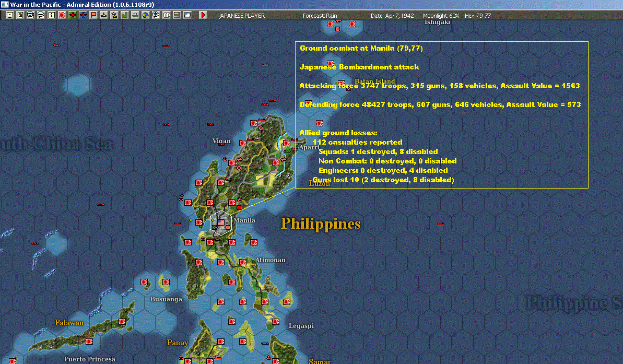The height and width of the screenshot is (364, 623).
Task: Click 'Japanese Bombardment attack' line
Action: click(359, 67)
